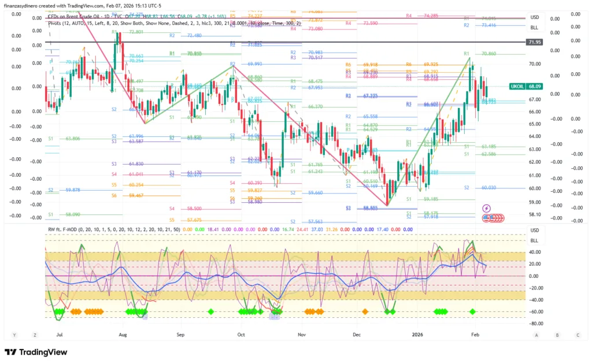Screen dimensions: 592x364
Task: Click the round A button at bottom right
Action: pyautogui.click(x=536, y=335)
